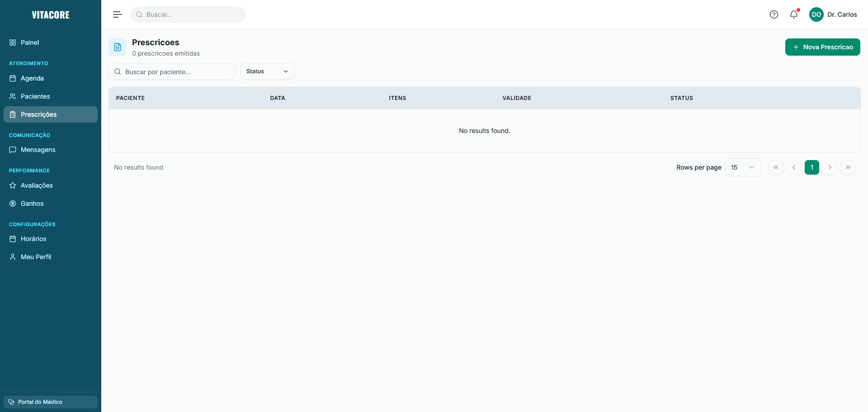
Task: Click the Ganhos earnings icon
Action: click(x=13, y=204)
